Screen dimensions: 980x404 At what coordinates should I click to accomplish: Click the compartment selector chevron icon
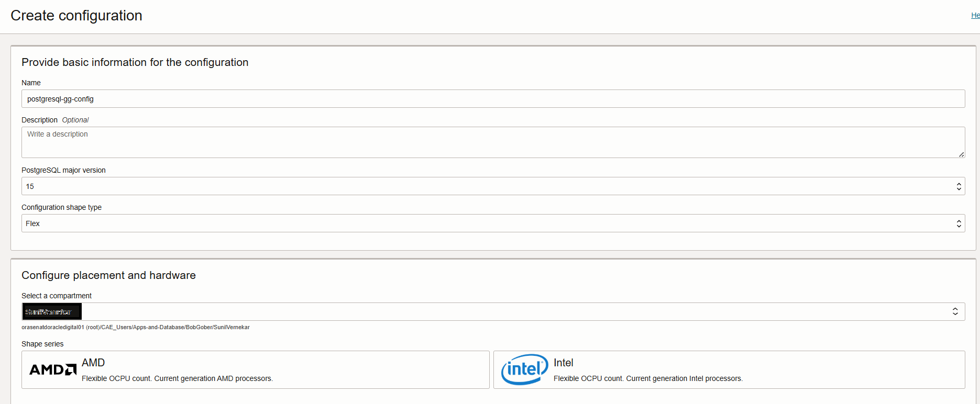(955, 311)
